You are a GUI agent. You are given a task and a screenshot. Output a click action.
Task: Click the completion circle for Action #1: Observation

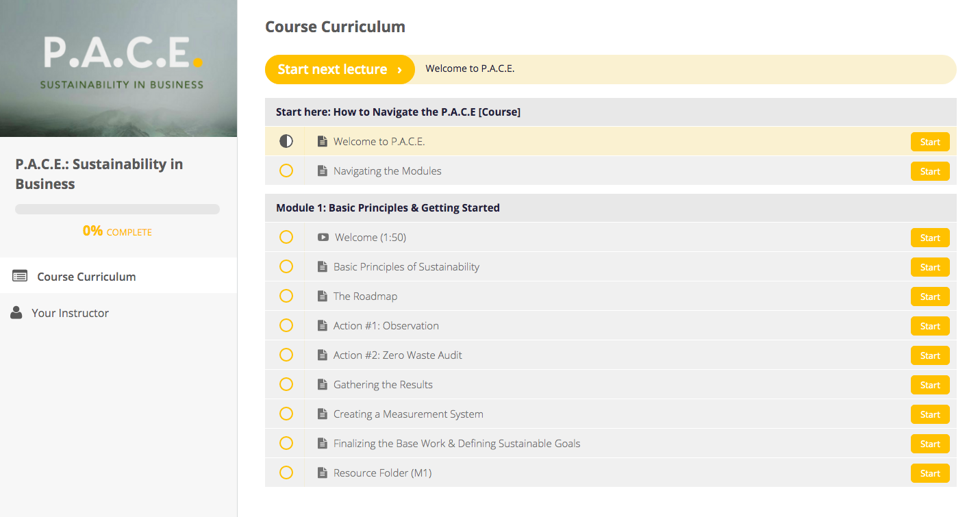pos(286,325)
